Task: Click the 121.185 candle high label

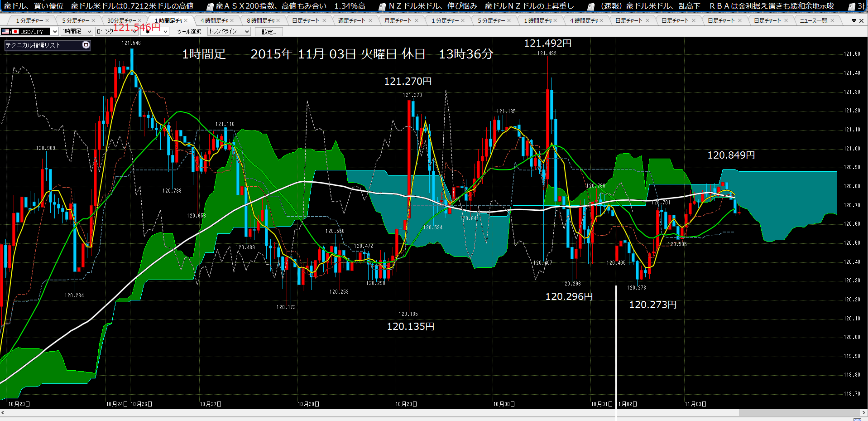Action: click(506, 111)
